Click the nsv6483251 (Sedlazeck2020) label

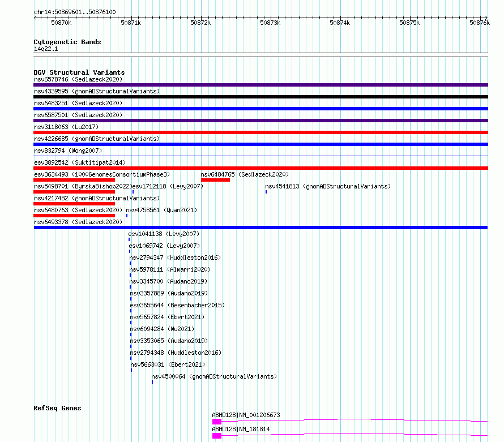(78, 103)
